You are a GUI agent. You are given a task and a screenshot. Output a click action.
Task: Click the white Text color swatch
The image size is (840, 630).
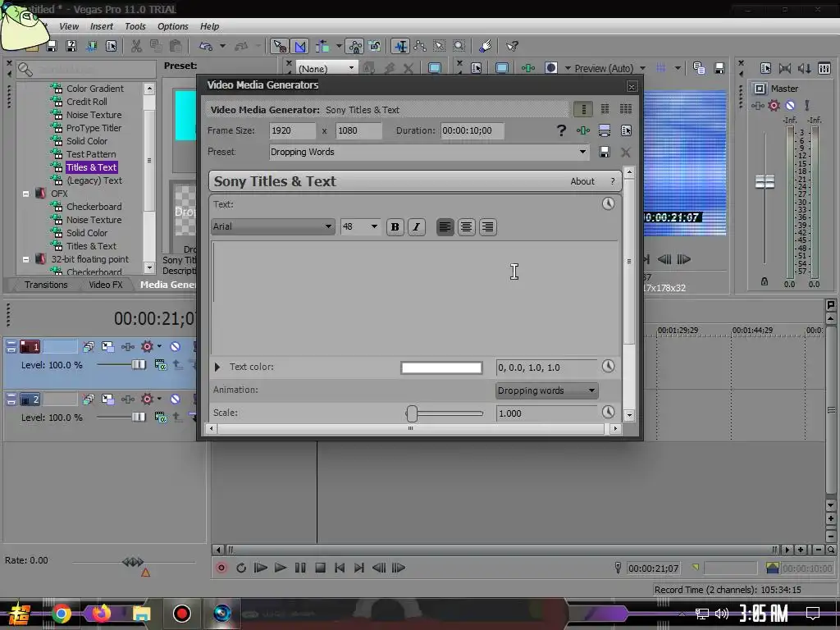441,367
